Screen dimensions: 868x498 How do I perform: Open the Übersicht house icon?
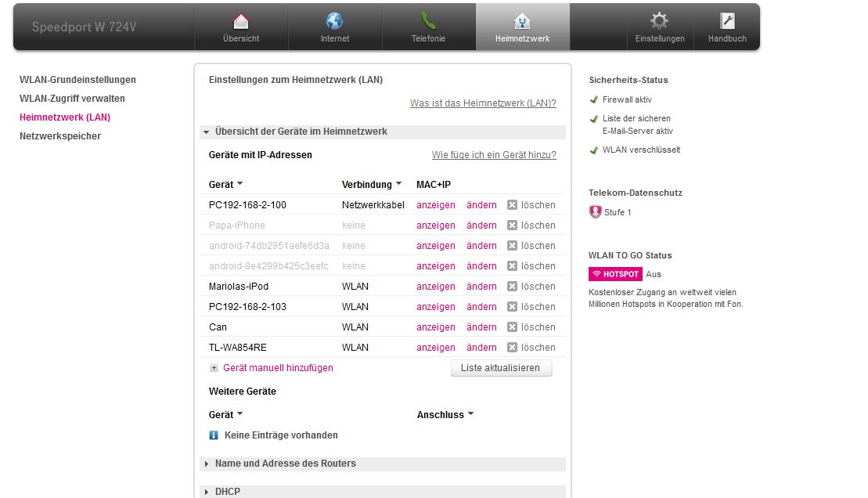click(241, 22)
